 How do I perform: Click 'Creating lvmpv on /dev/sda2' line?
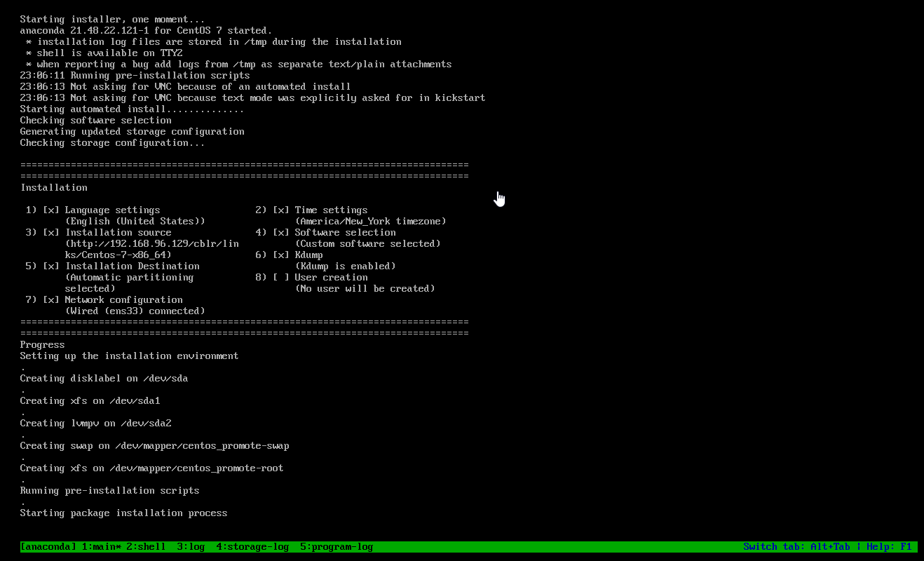coord(95,423)
